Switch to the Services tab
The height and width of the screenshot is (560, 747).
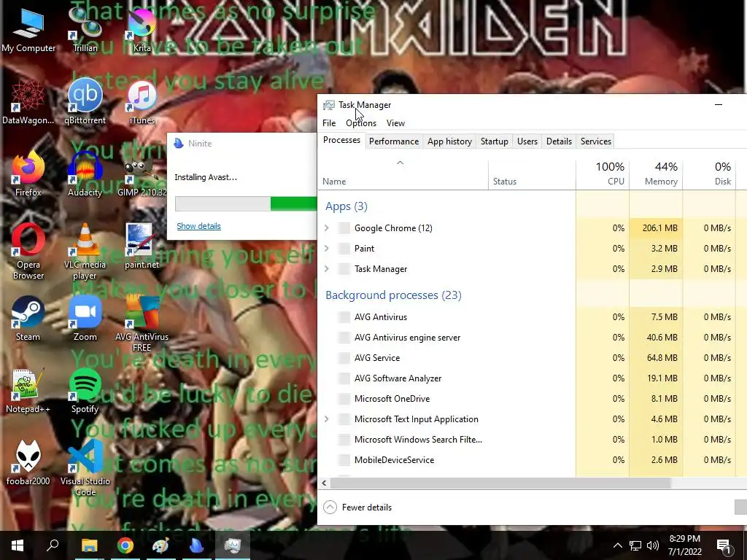[x=596, y=141]
